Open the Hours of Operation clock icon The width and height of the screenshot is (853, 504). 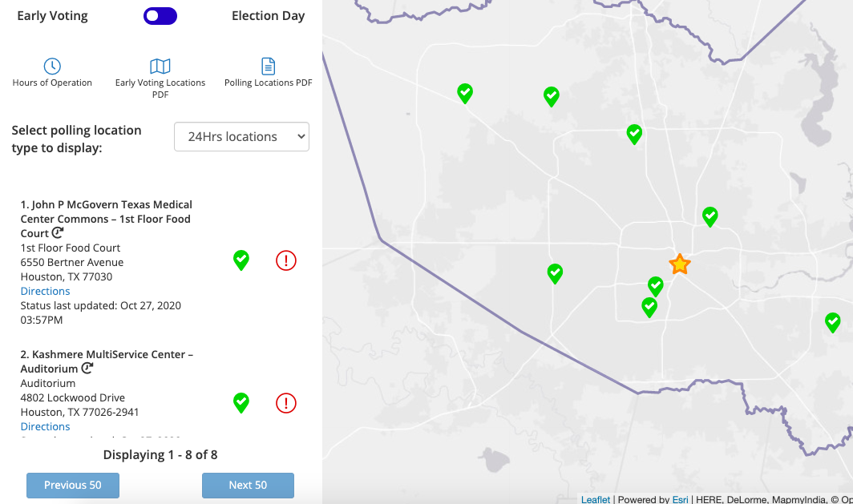pos(52,67)
